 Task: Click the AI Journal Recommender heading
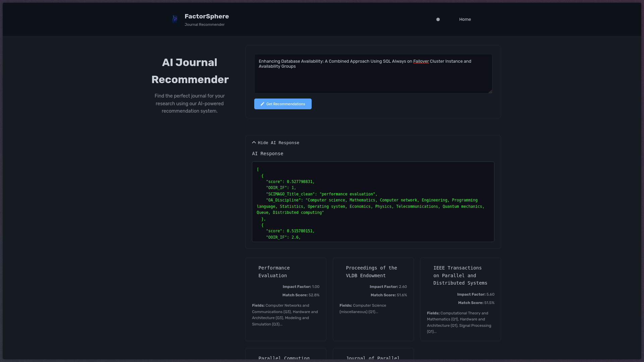coord(190,71)
